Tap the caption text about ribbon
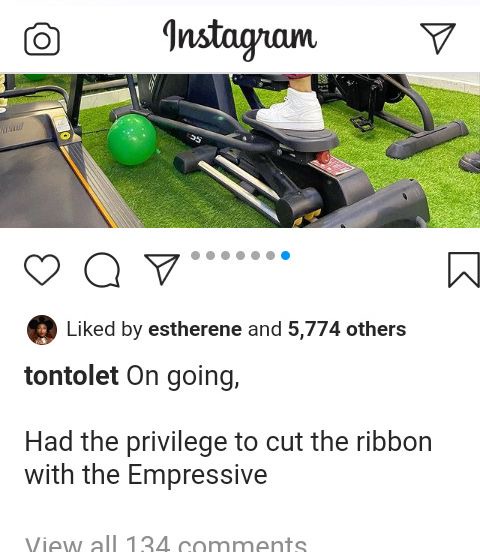Screen dimensions: 480x552 click(x=228, y=458)
